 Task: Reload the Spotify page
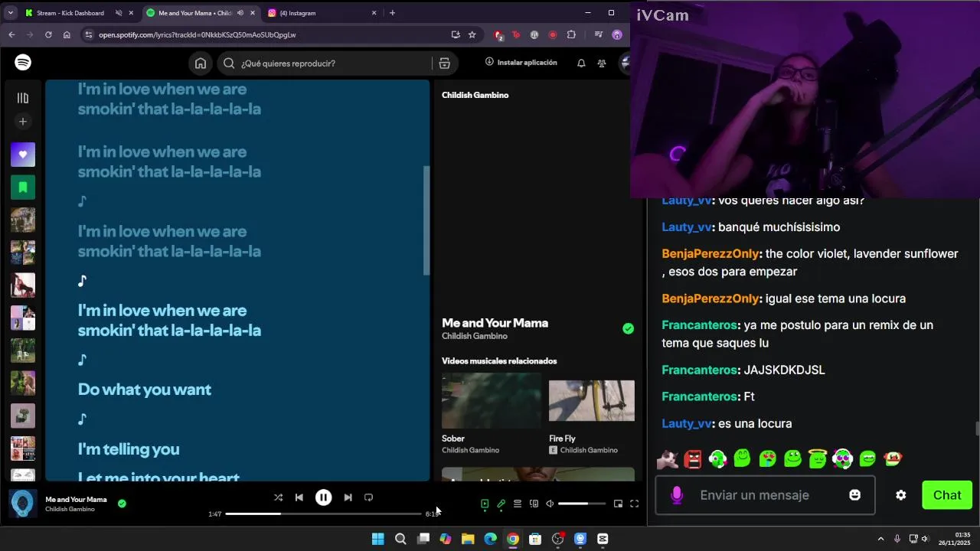pos(48,34)
